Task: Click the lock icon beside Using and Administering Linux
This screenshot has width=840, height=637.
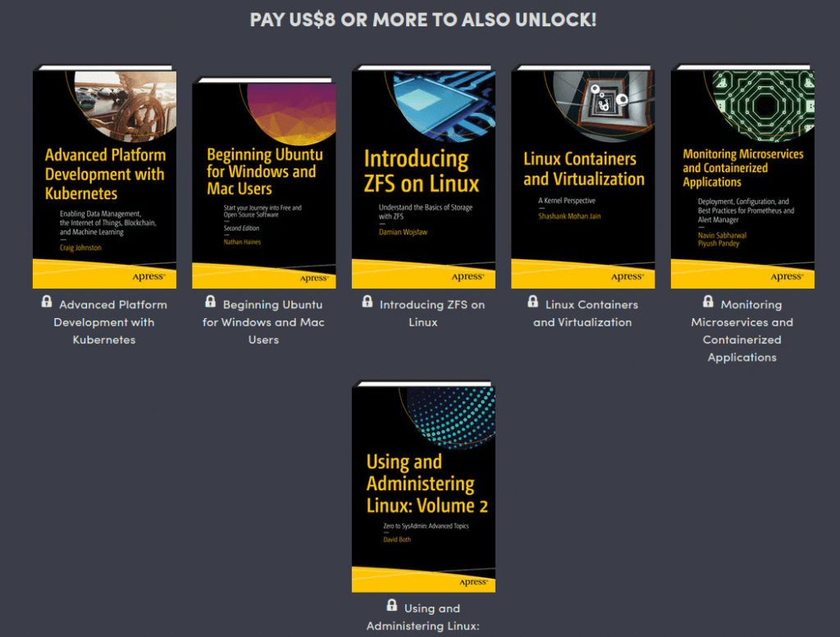Action: point(391,605)
